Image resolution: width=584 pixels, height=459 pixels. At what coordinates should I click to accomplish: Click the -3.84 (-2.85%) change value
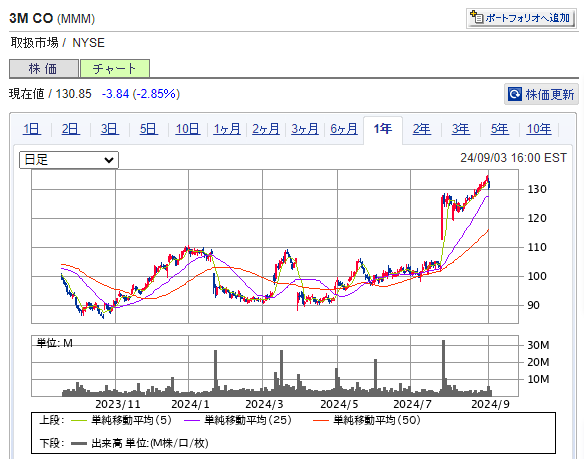pos(141,94)
